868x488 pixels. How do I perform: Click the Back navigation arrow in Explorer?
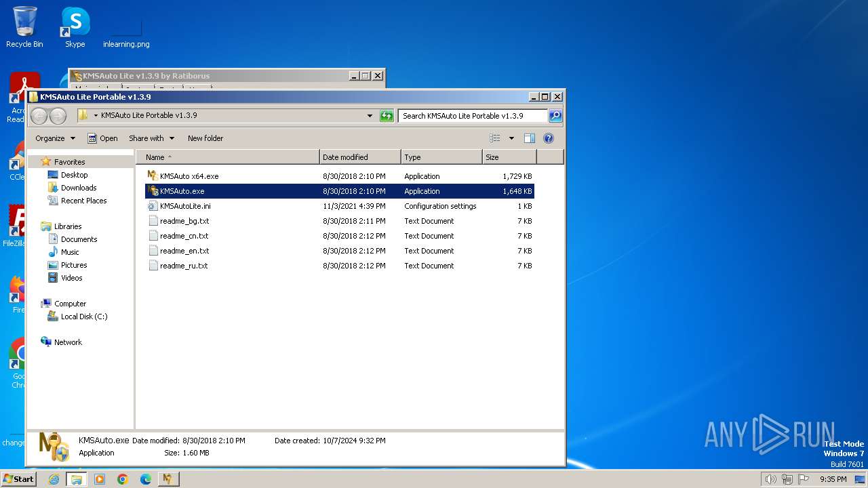[39, 116]
